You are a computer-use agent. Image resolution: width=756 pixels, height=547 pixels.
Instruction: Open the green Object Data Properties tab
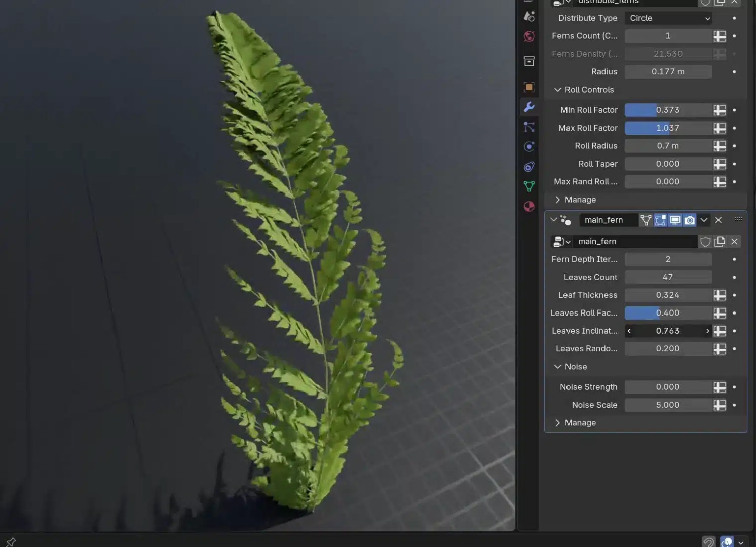(x=528, y=186)
